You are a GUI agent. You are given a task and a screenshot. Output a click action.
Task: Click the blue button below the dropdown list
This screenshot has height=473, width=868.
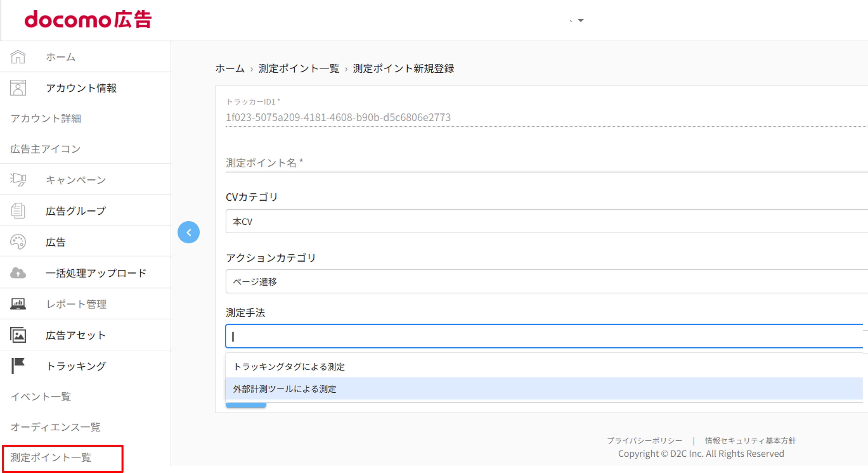coord(246,405)
